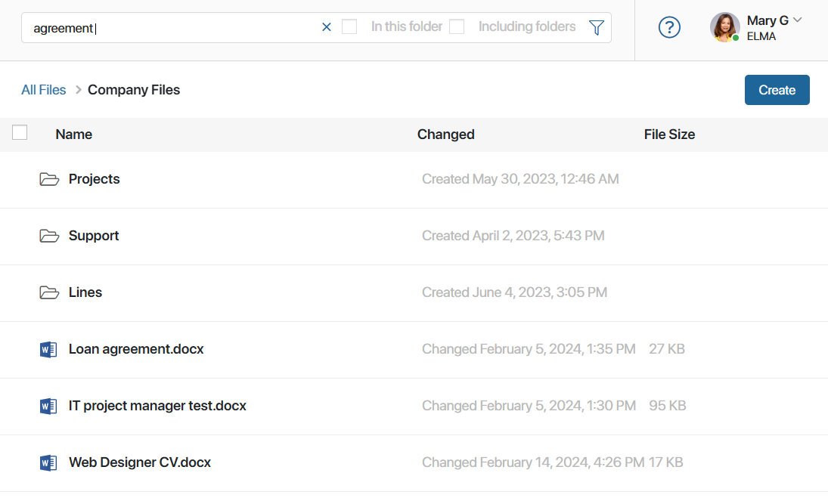Open the Lines folder name
This screenshot has height=504, width=828.
pyautogui.click(x=85, y=292)
